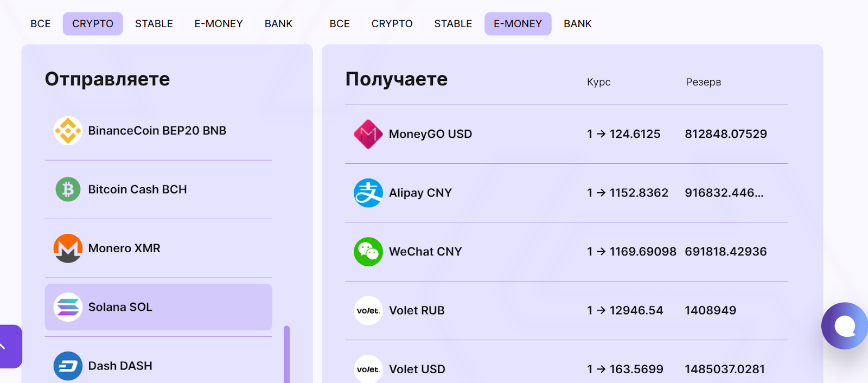
Task: Open E-MONEY tab in receive panel
Action: tap(518, 24)
